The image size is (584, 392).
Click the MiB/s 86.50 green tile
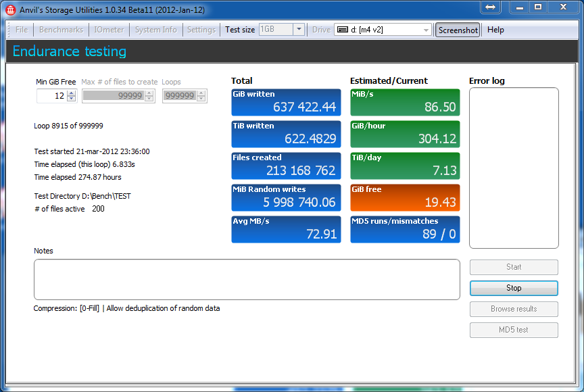(406, 102)
